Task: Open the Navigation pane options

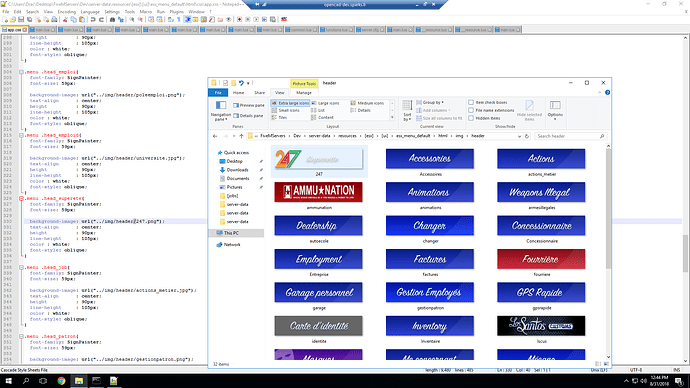Action: [x=220, y=110]
